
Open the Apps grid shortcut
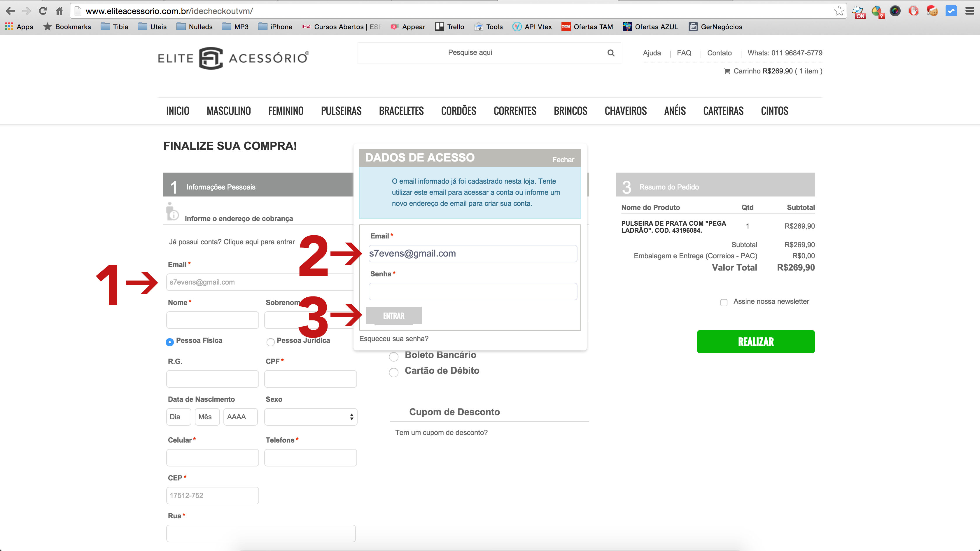pos(9,27)
